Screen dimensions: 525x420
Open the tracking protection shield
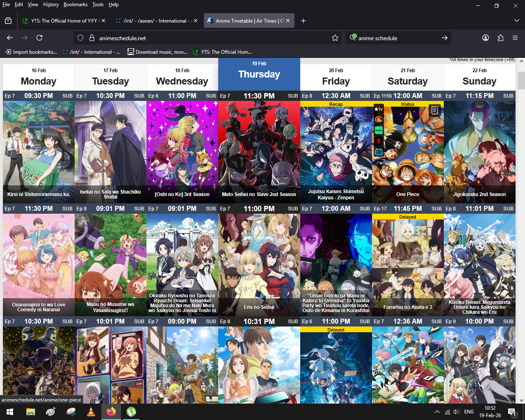[x=80, y=38]
